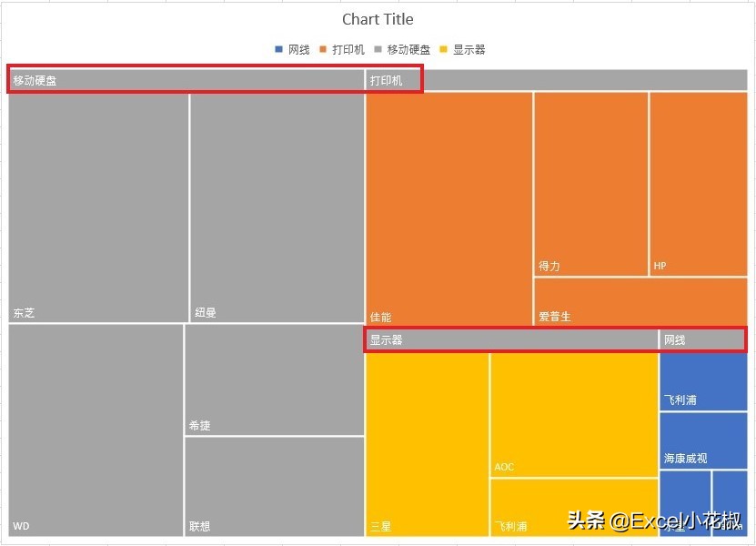Click the WD treemap tile

pos(96,430)
